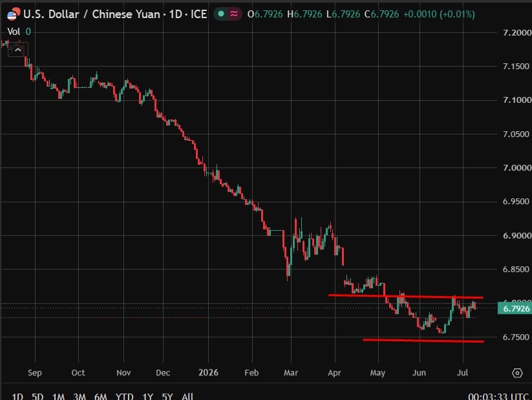Screen dimensions: 532x400
Task: Click the Sep date axis label
Action: point(35,372)
